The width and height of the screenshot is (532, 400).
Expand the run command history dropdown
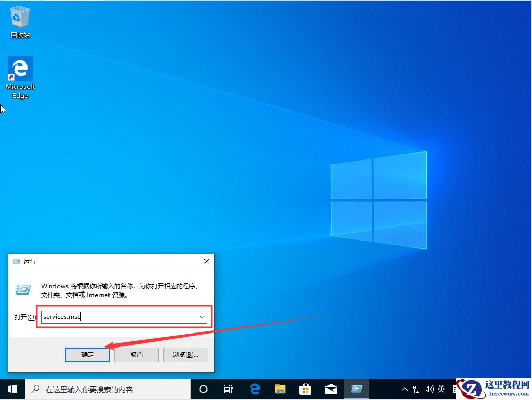(202, 316)
